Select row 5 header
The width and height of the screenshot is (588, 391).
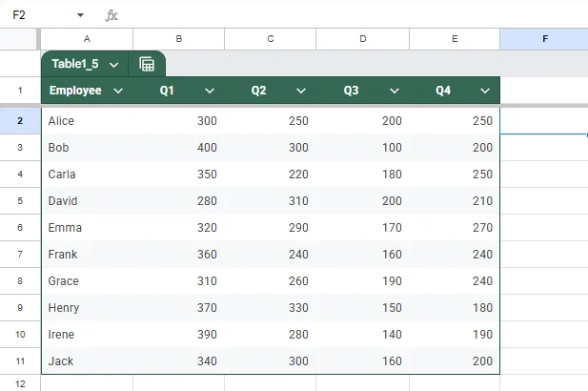20,201
